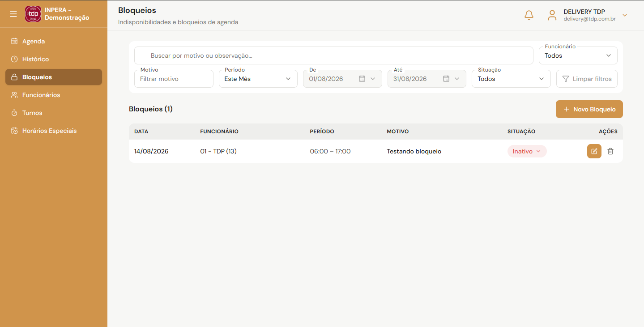Click the delivery@tdp.com.br email text

590,19
